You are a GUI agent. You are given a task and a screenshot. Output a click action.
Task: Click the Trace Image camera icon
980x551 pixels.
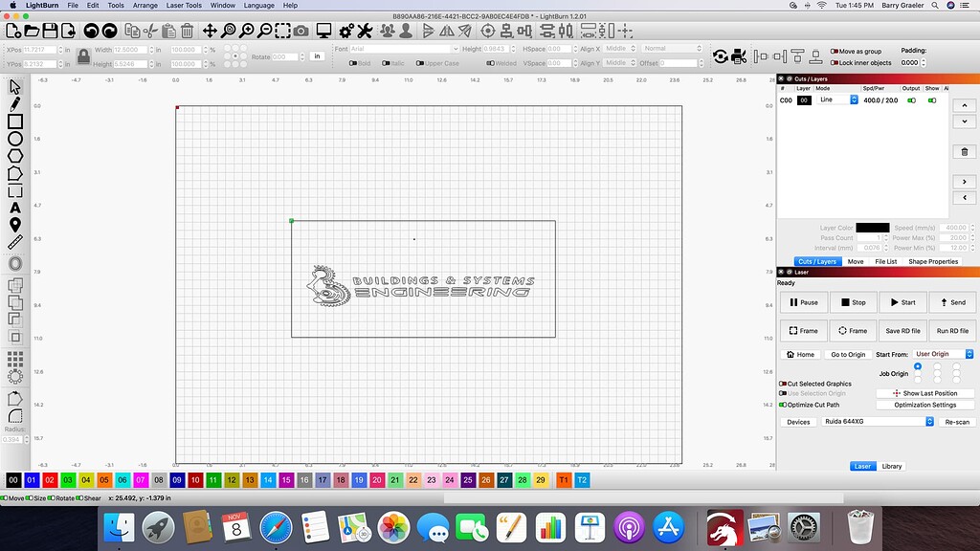point(300,30)
